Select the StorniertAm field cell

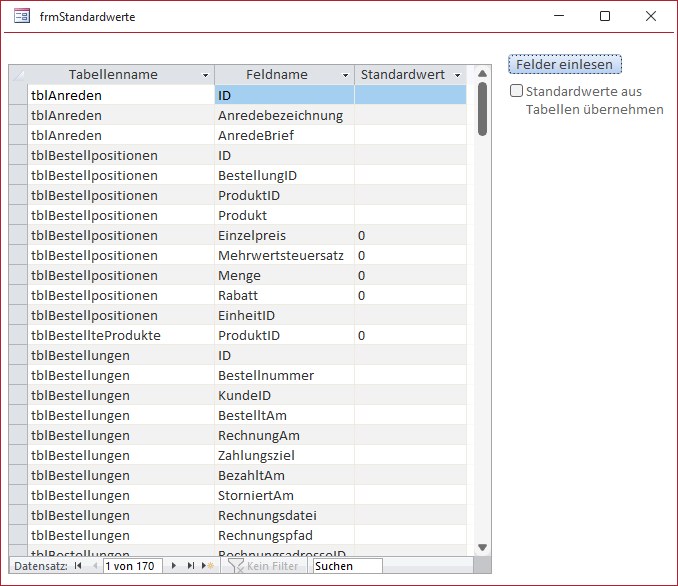pos(284,496)
